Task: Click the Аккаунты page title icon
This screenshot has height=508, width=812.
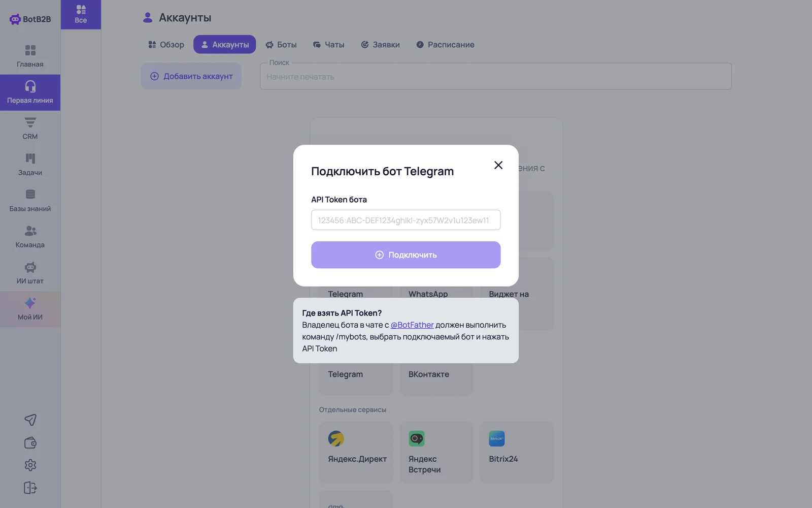Action: pyautogui.click(x=148, y=18)
